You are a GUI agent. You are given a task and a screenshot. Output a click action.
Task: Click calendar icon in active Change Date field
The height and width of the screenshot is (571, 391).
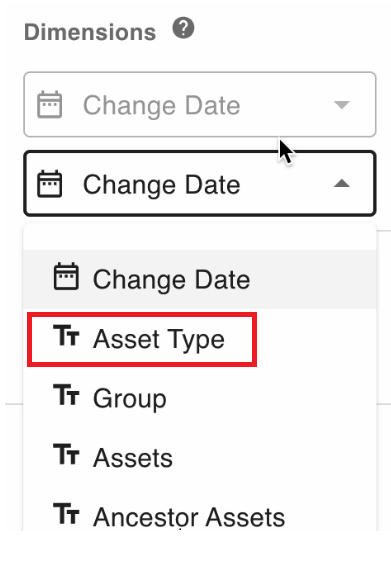tap(50, 184)
